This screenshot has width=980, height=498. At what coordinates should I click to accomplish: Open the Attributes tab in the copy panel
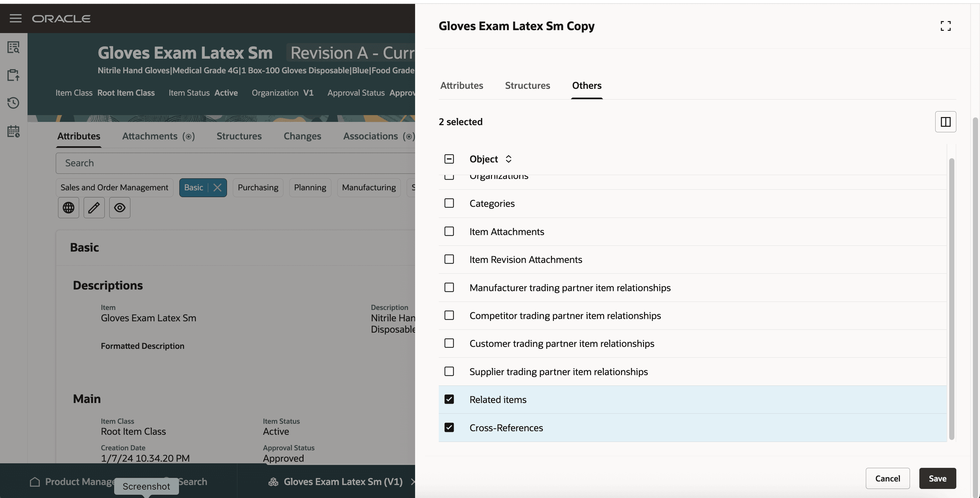[461, 86]
